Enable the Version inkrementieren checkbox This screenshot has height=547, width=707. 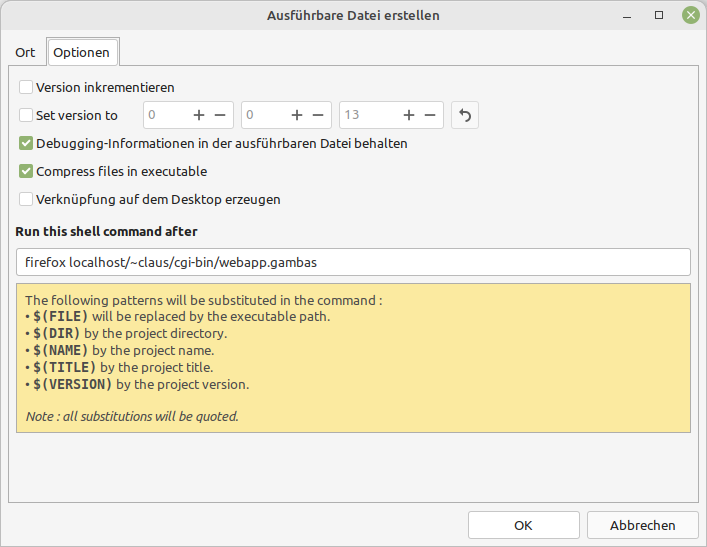point(27,87)
